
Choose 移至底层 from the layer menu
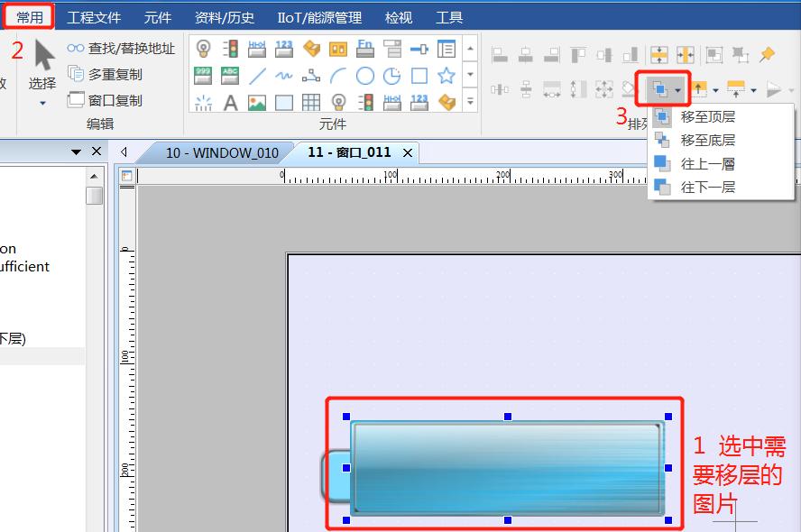point(721,140)
